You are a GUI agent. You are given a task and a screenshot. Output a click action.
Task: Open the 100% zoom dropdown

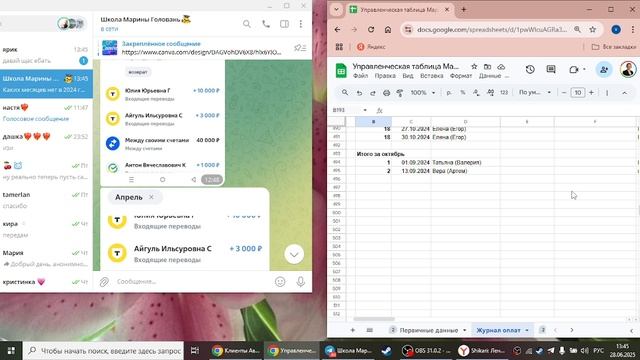[x=423, y=93]
